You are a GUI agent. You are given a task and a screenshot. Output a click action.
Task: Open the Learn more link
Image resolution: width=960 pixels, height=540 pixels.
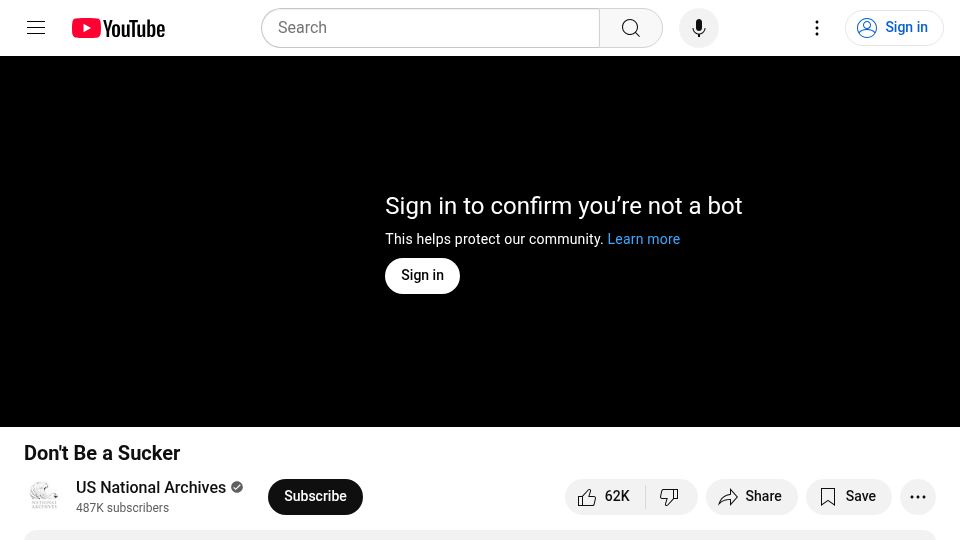(x=643, y=239)
